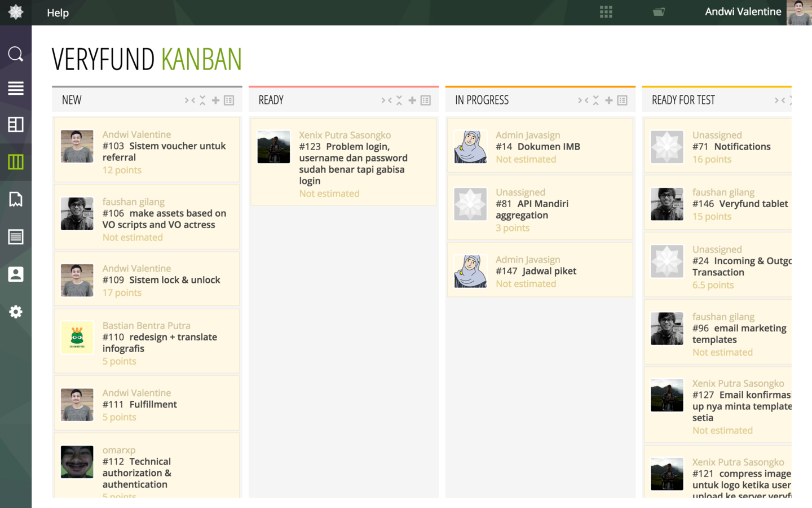Bulk add stories to IN PROGRESS
This screenshot has height=508, width=812.
click(623, 100)
